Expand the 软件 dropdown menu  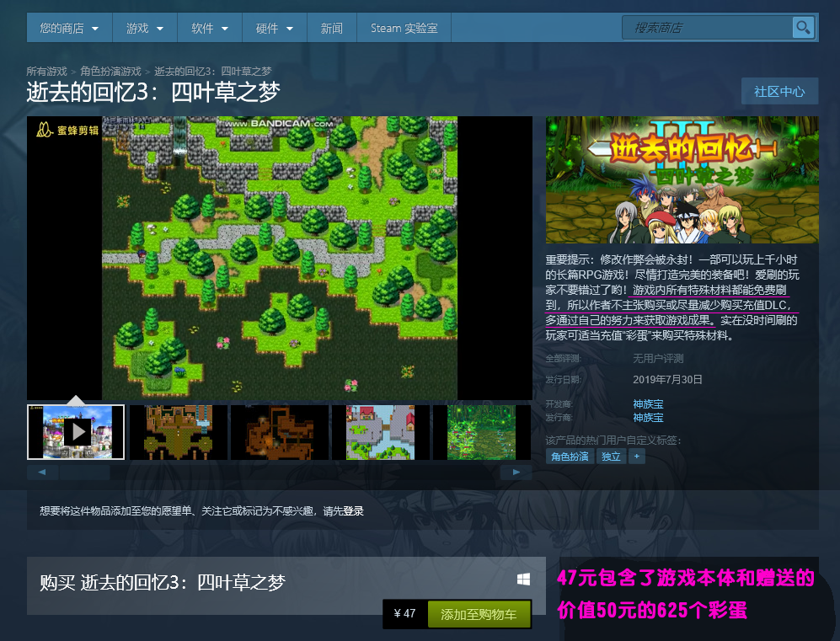click(x=210, y=28)
